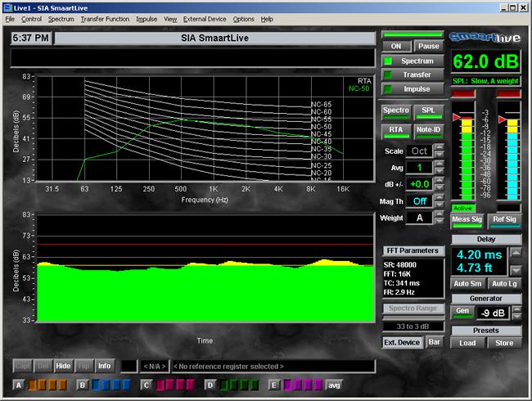Click the fourth orange register slot in bank A
This screenshot has width=532, height=401.
(x=63, y=385)
